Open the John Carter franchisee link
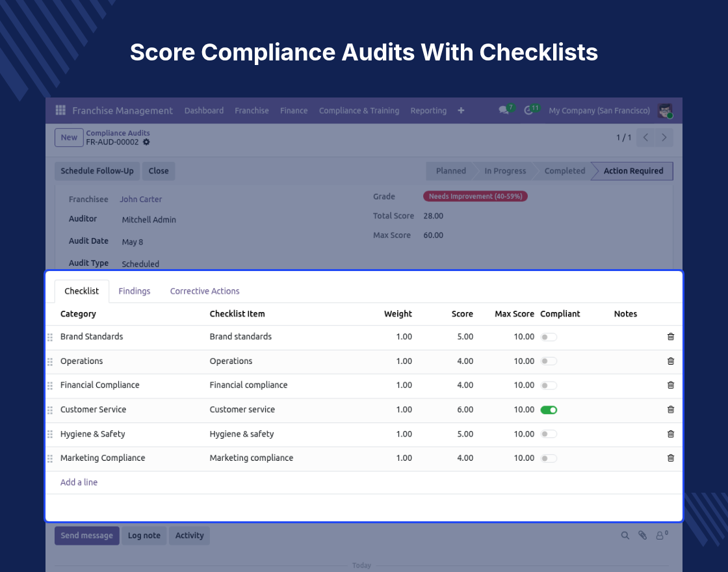 click(140, 199)
